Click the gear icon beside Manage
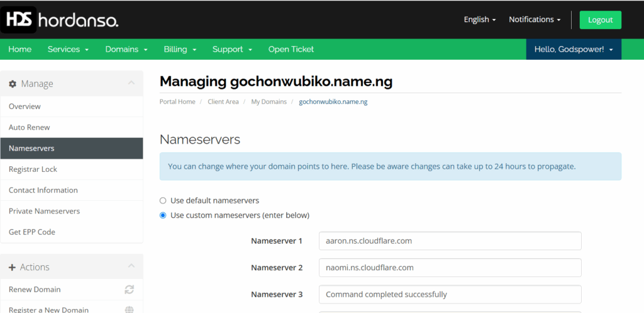This screenshot has height=313, width=644. click(x=13, y=84)
